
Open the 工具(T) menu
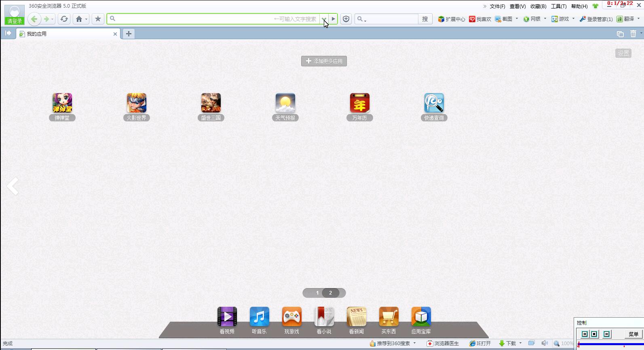coord(559,6)
